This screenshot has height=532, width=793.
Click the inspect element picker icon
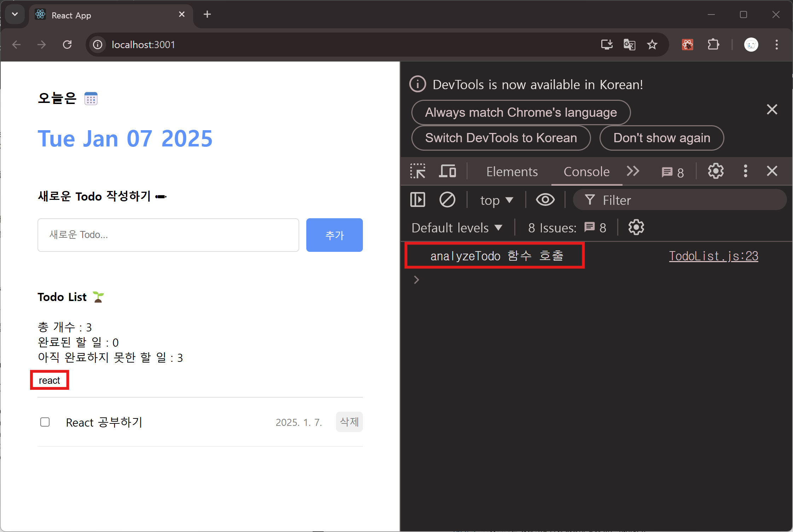point(418,172)
